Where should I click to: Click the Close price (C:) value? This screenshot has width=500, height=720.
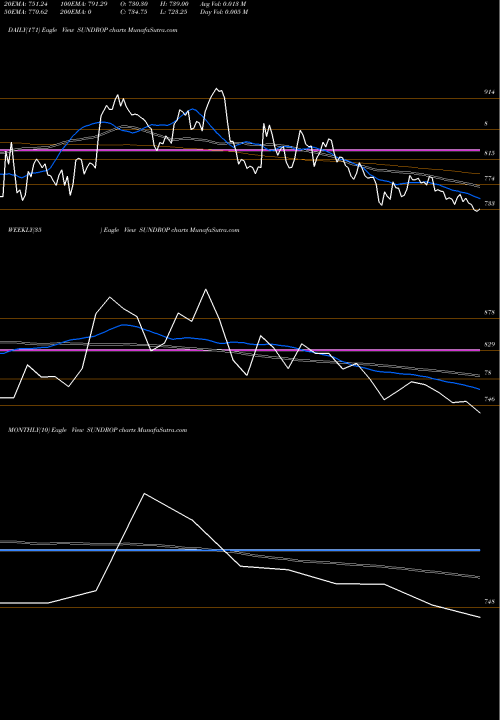point(134,12)
